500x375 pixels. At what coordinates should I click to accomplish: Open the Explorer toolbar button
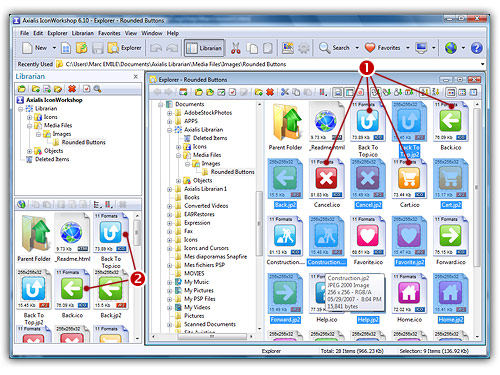click(x=125, y=48)
